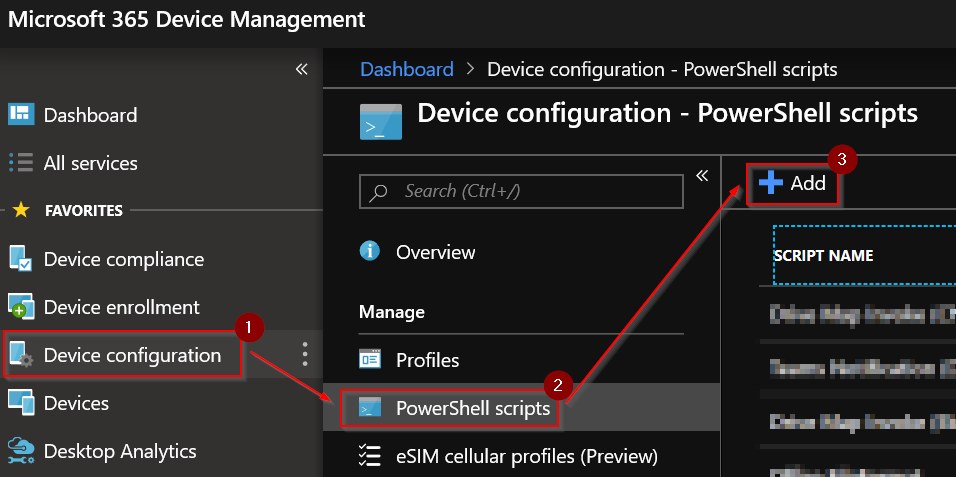Open Dashboard from the sidebar
This screenshot has width=956, height=477.
pos(90,115)
